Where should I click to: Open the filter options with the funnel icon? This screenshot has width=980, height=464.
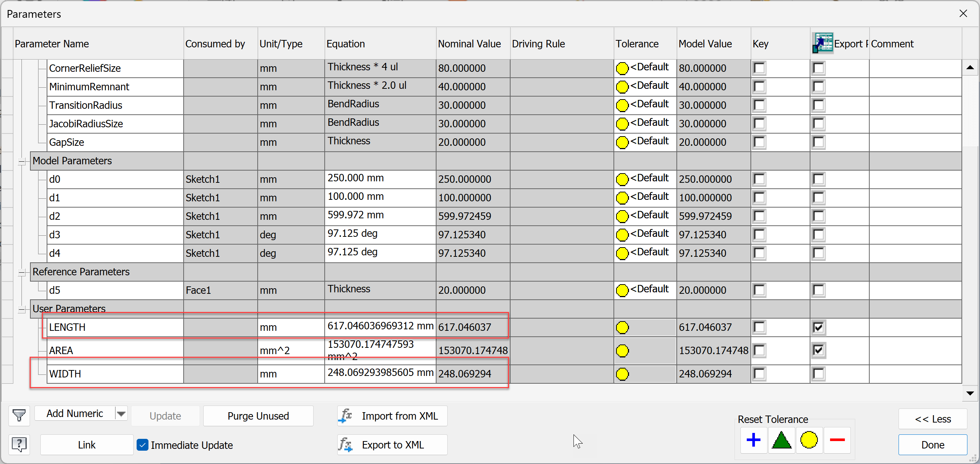(19, 416)
